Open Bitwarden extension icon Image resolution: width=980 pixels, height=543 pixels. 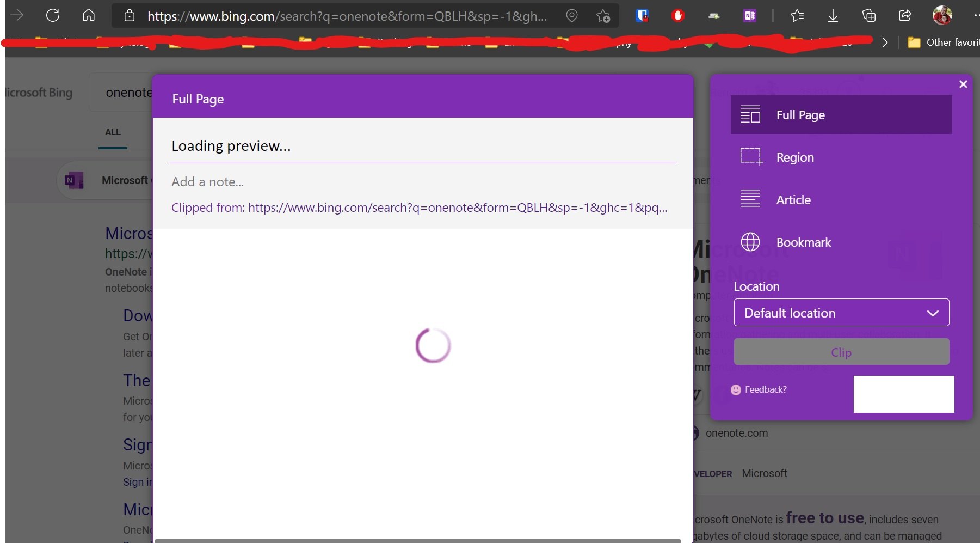[x=642, y=16]
